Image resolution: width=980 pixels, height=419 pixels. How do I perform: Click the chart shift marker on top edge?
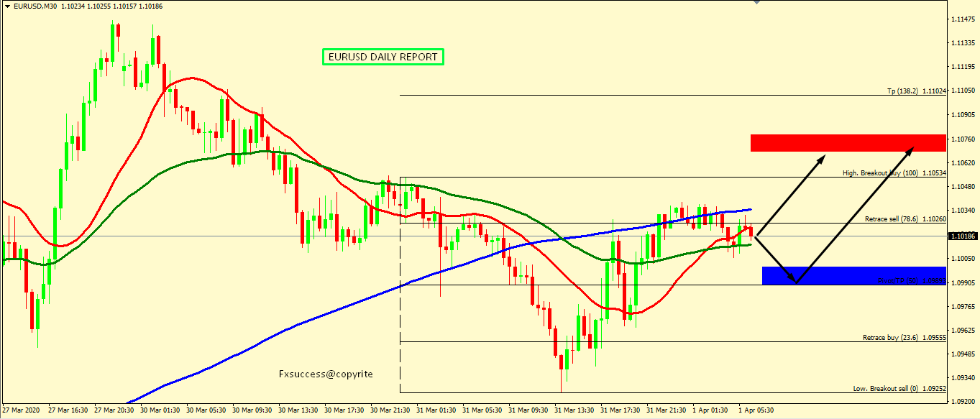point(756,3)
